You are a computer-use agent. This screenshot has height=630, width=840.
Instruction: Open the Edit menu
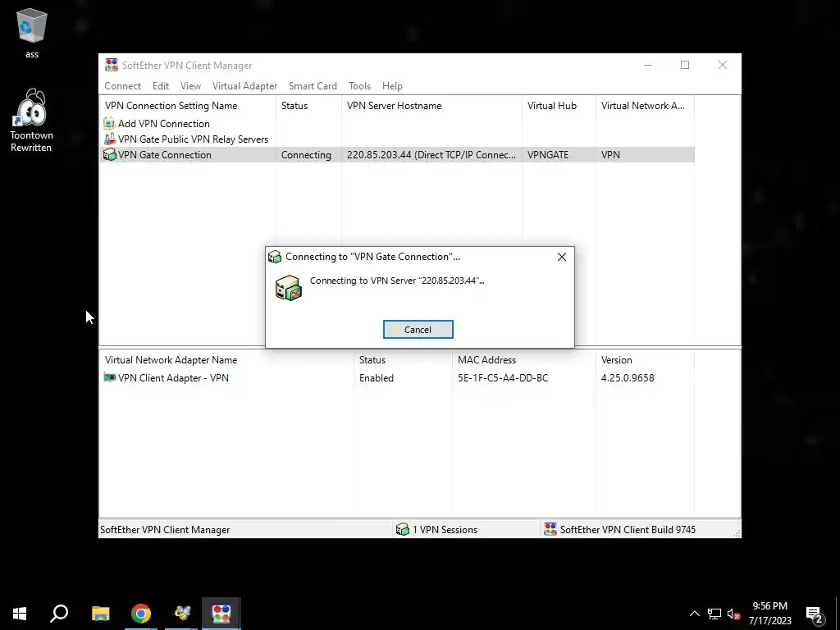(161, 85)
